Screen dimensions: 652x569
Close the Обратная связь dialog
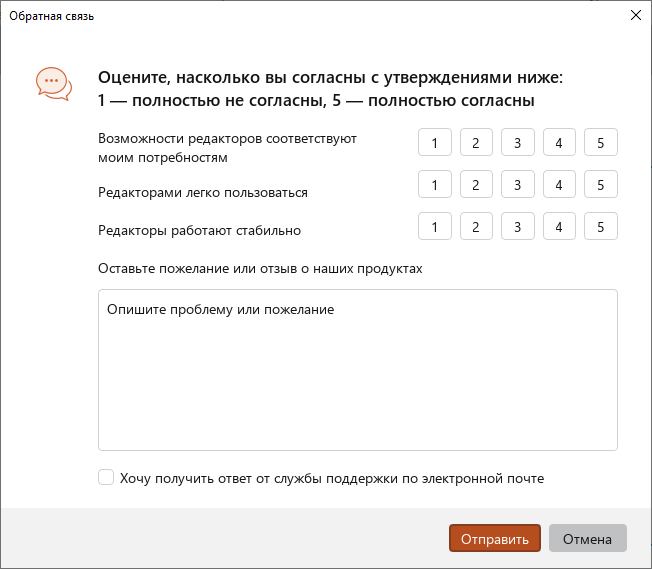[636, 15]
